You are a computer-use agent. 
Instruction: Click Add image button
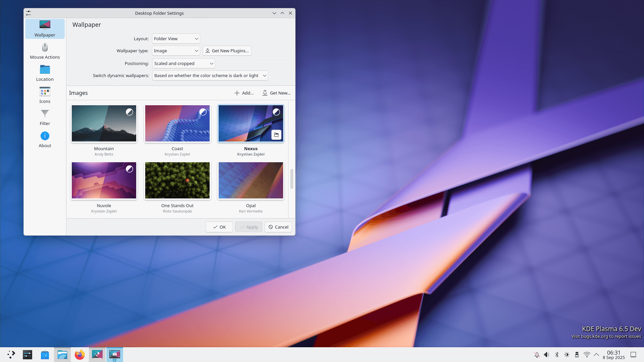pos(244,93)
